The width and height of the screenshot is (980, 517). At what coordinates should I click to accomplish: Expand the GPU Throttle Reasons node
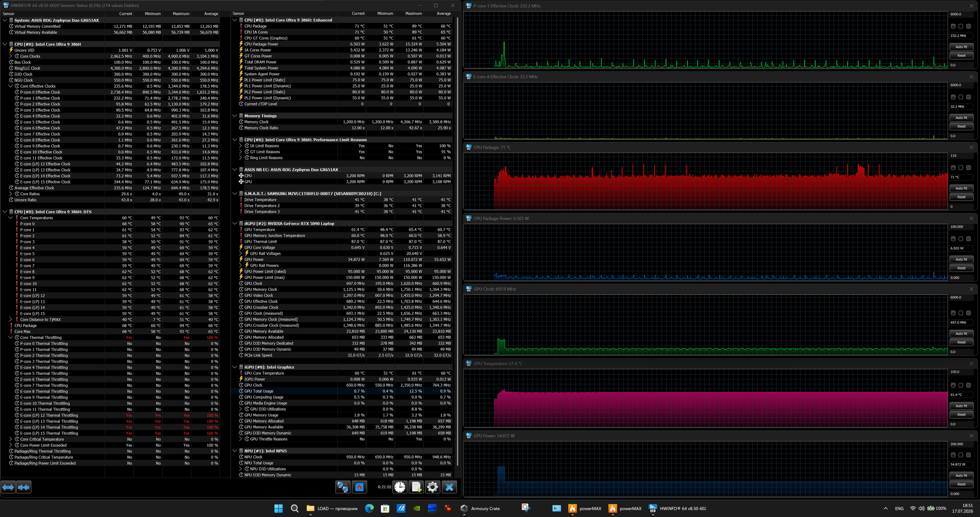click(x=240, y=439)
